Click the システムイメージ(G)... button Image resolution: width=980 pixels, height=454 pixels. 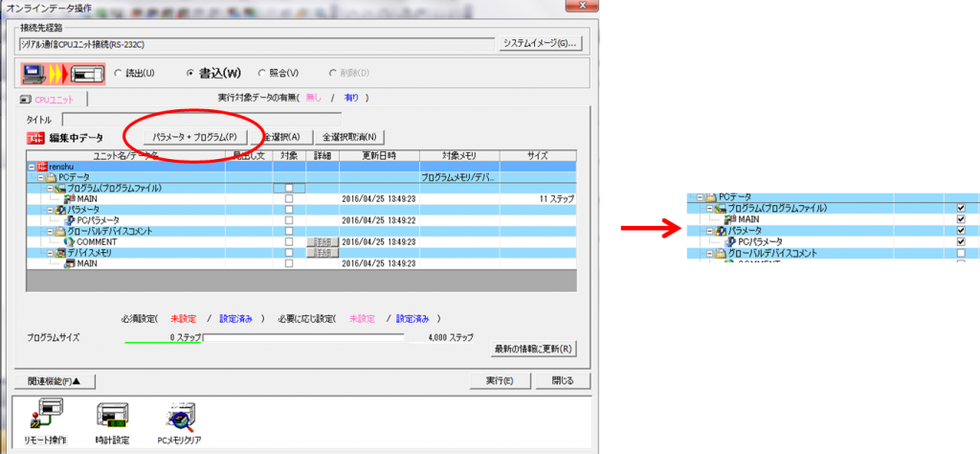point(542,44)
